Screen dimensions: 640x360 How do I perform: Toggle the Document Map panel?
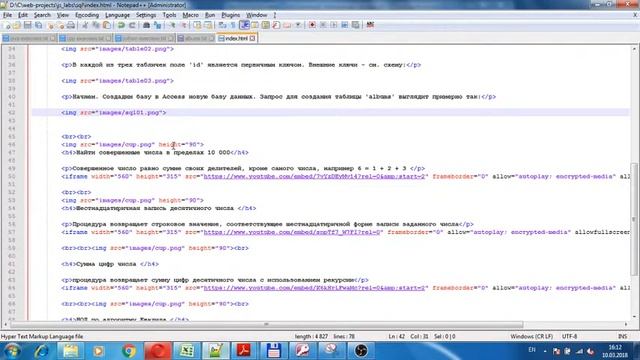266,25
